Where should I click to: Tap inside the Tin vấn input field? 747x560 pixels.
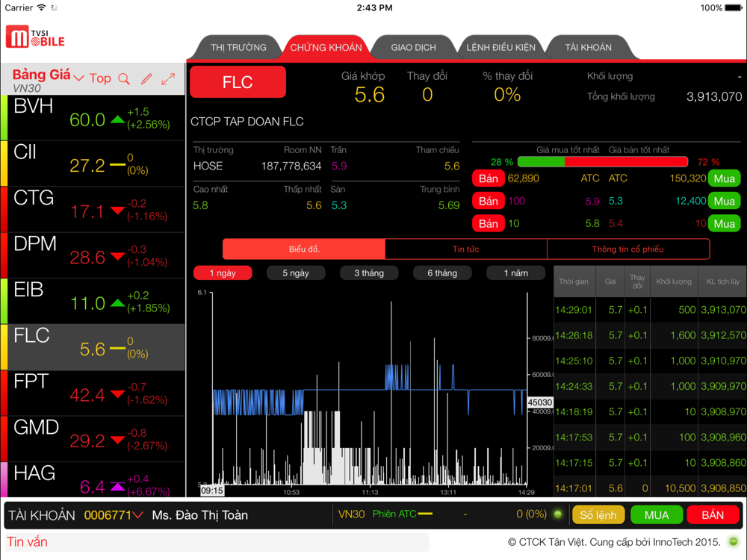click(217, 542)
